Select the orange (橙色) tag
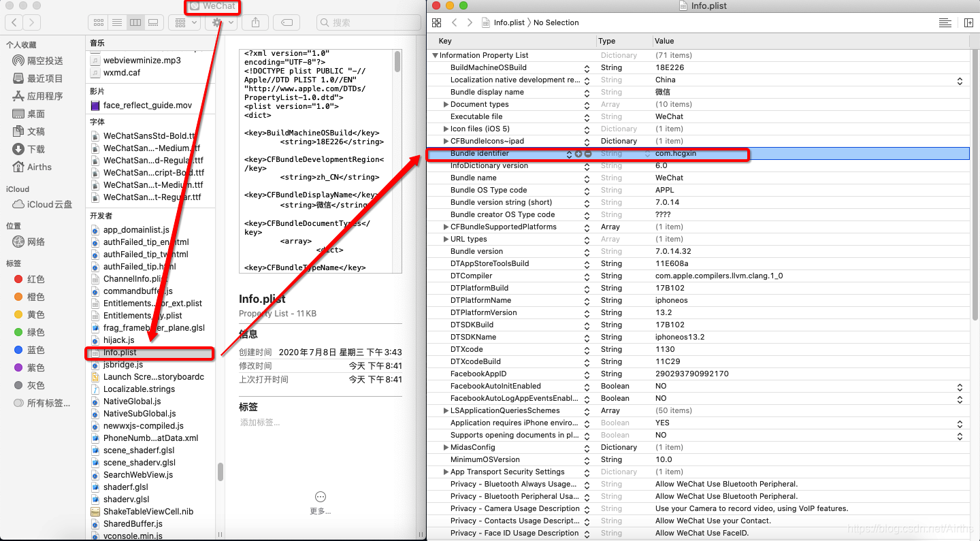The image size is (980, 541). point(30,297)
